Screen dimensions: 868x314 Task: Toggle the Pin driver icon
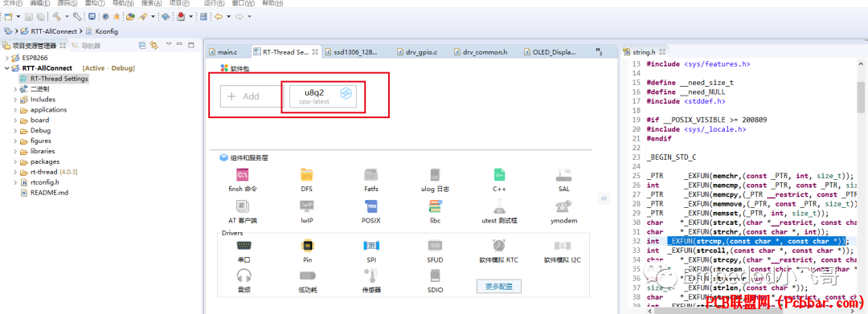click(x=307, y=246)
